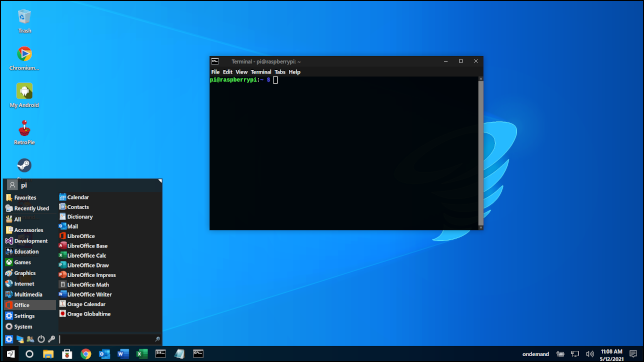Image resolution: width=644 pixels, height=362 pixels.
Task: Launch LibreOffice Writer
Action: [x=109, y=295]
